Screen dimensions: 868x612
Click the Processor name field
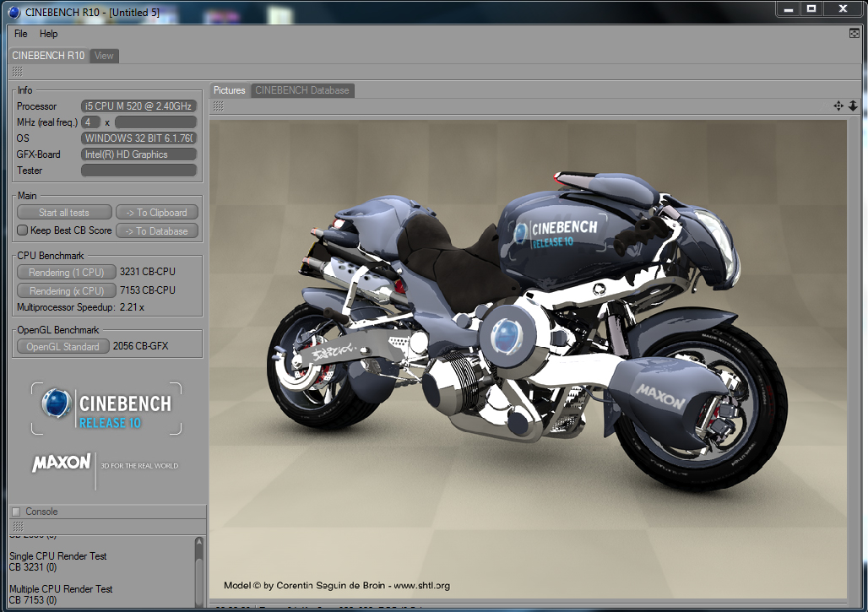pos(138,106)
